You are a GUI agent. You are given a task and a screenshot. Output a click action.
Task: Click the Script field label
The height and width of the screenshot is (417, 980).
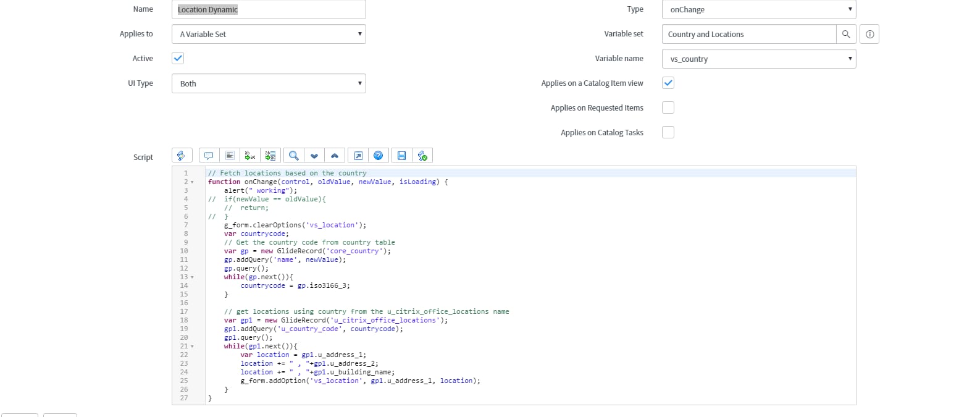pos(143,157)
